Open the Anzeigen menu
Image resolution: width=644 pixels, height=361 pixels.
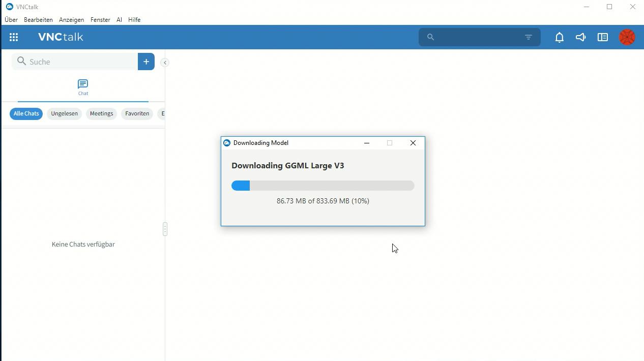(x=71, y=20)
